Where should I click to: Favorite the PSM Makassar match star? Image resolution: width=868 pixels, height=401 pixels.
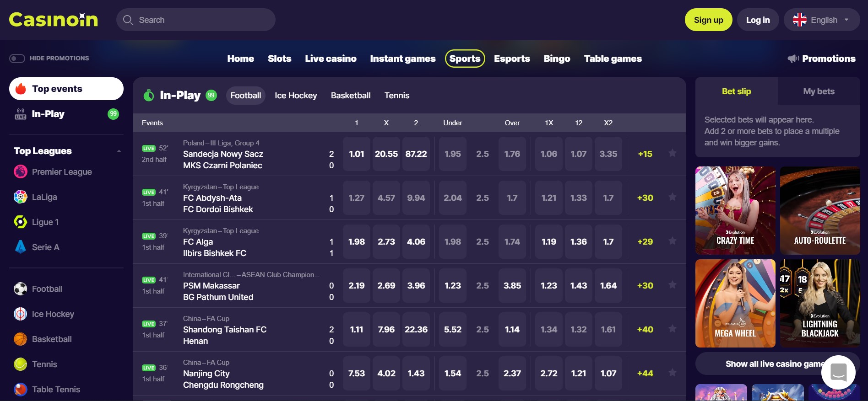click(x=673, y=285)
